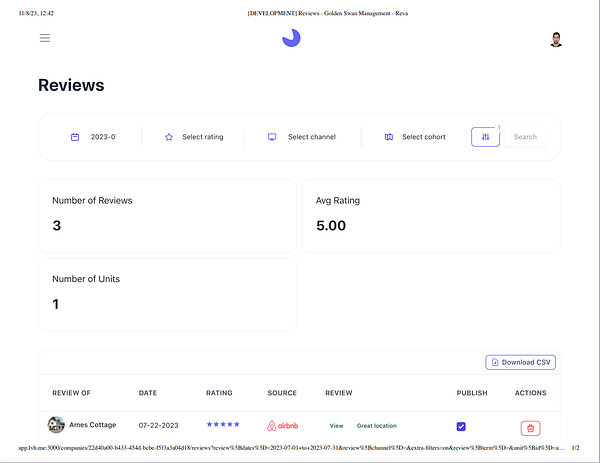The image size is (600, 463).
Task: Open the Select cohort dropdown
Action: (424, 137)
